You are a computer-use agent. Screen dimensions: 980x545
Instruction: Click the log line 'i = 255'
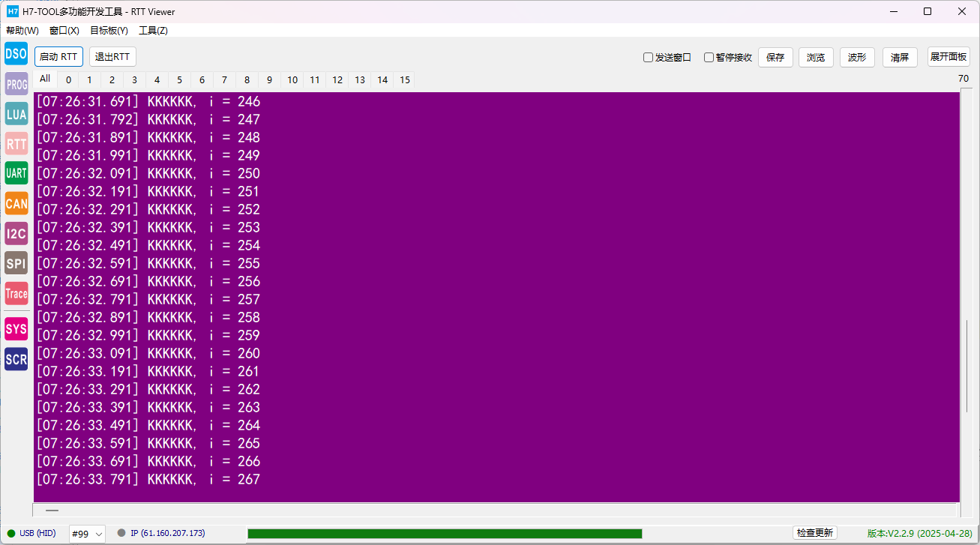coord(148,263)
